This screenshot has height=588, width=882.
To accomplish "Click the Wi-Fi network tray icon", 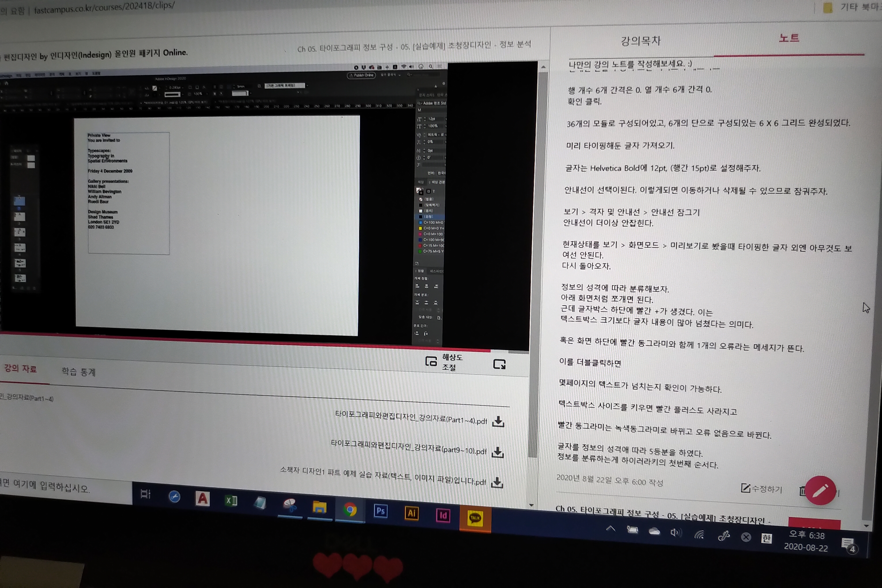I will [x=699, y=534].
